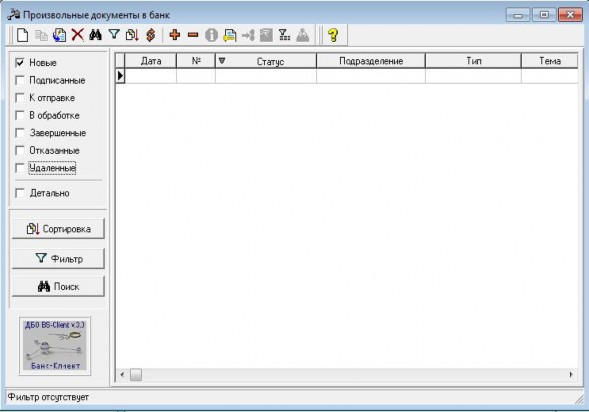The width and height of the screenshot is (589, 412).
Task: Click the Подразделение column header
Action: 371,61
